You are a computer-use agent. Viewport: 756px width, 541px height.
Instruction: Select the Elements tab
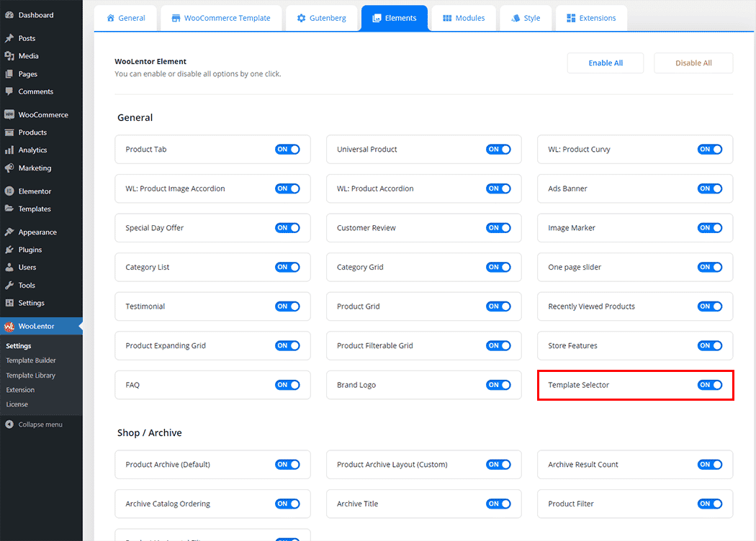point(395,18)
